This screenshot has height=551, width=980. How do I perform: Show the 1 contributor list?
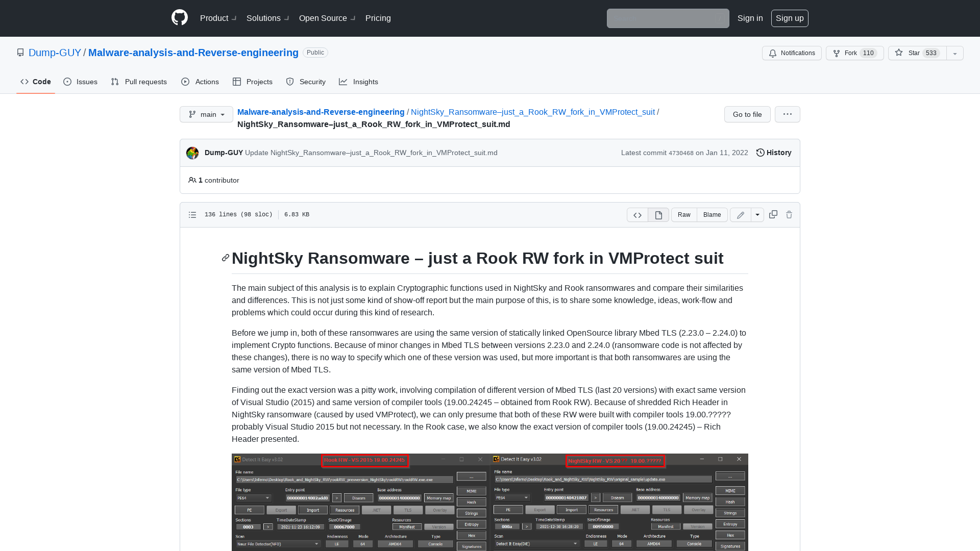pyautogui.click(x=214, y=180)
